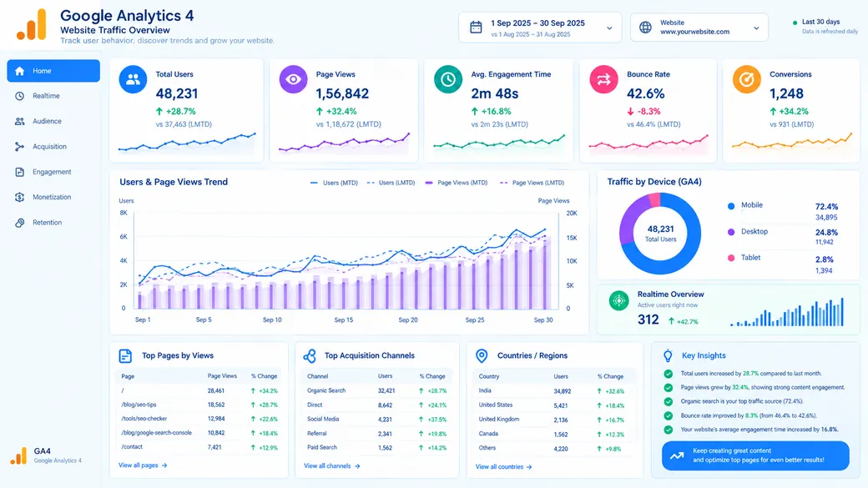
Task: Open the date range dropdown chevron
Action: coord(609,28)
